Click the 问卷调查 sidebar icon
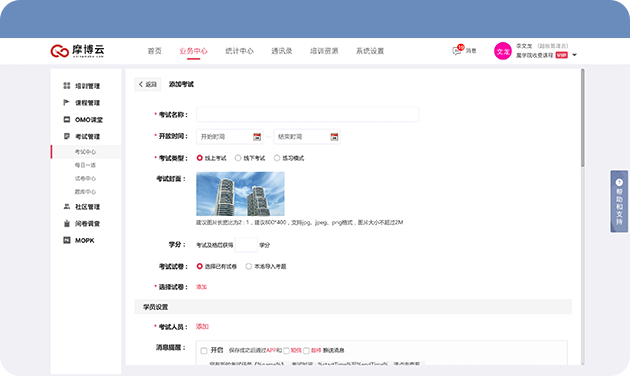The height and width of the screenshot is (376, 630). click(x=67, y=223)
